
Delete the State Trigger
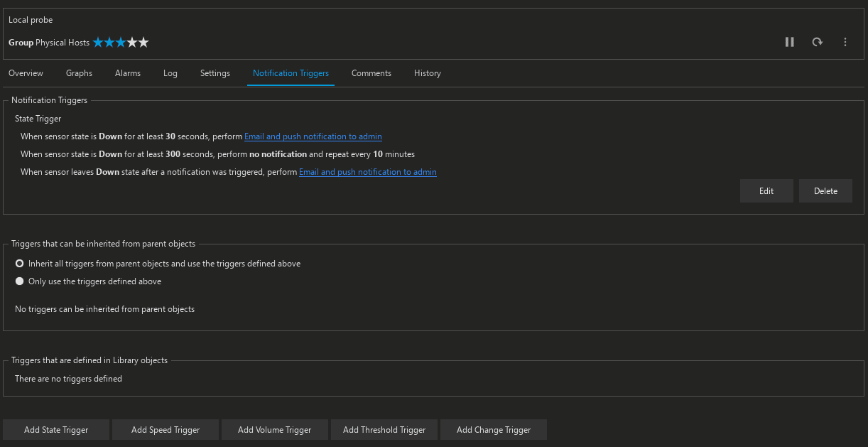[x=825, y=191]
